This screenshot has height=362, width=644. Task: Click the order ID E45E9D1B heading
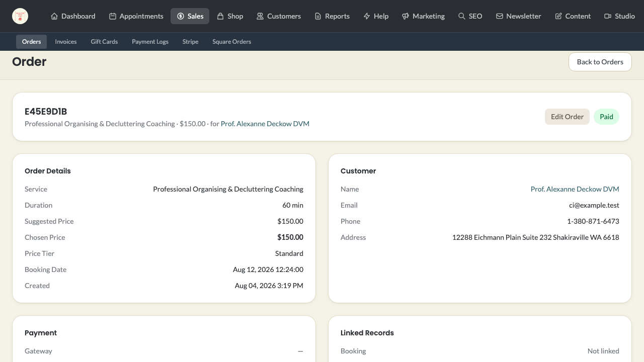point(46,112)
